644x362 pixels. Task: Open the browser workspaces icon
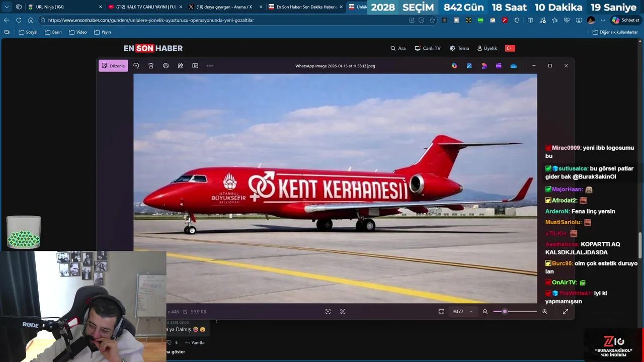19,7
